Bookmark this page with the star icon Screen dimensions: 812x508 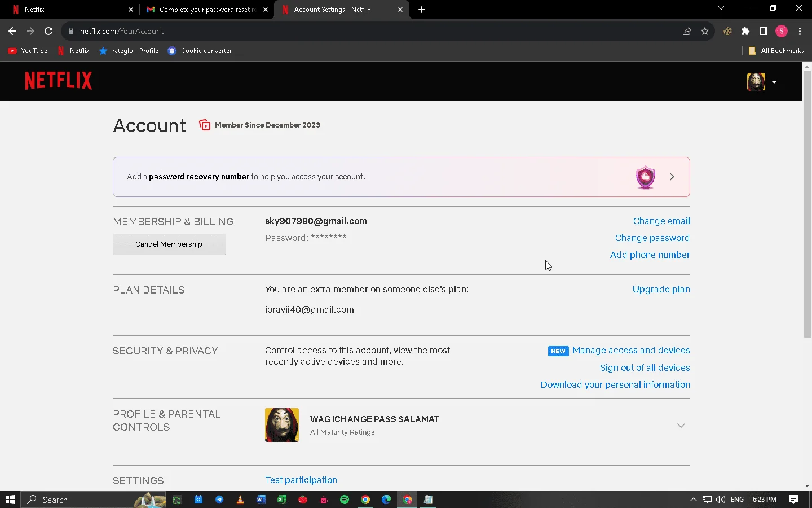point(705,31)
